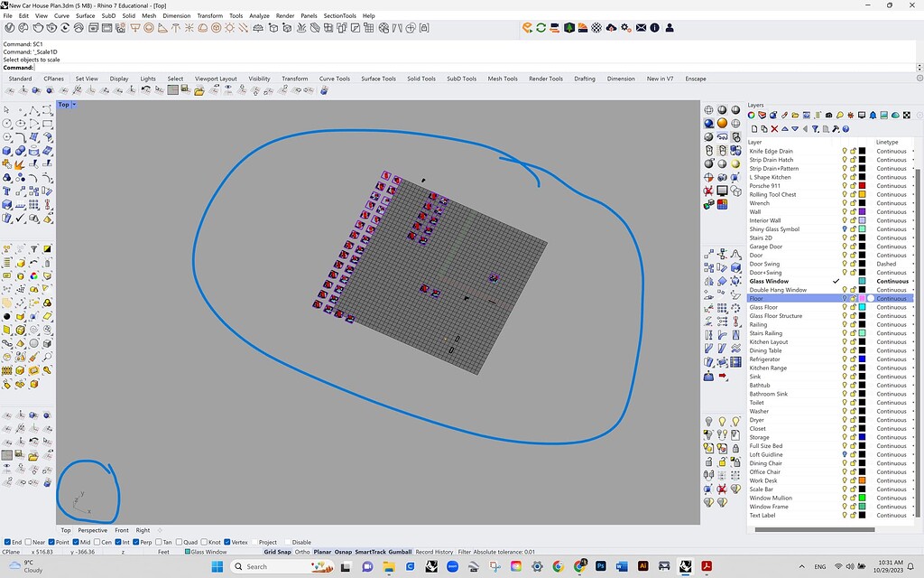Select the box creation tool
The image size is (924, 578).
tap(6, 149)
